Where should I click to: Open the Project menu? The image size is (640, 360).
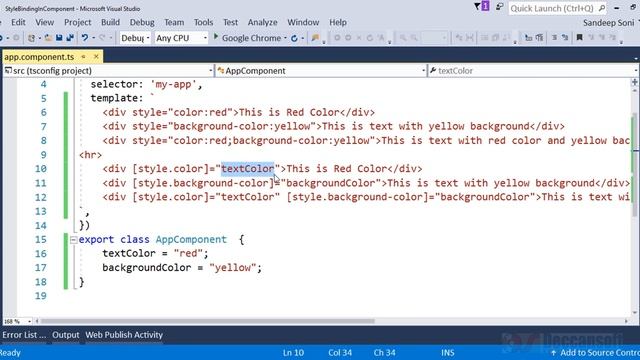pyautogui.click(x=78, y=22)
